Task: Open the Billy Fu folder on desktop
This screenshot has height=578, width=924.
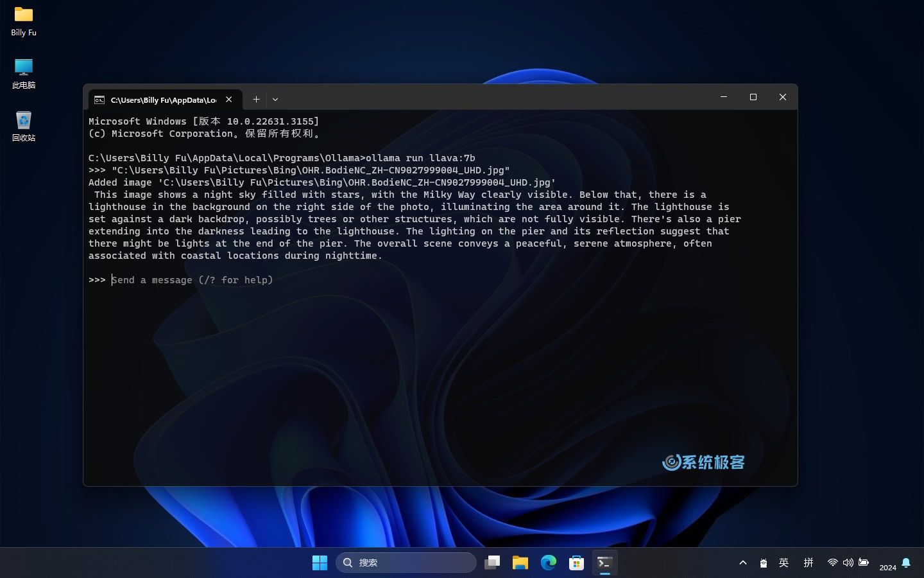Action: click(x=24, y=21)
